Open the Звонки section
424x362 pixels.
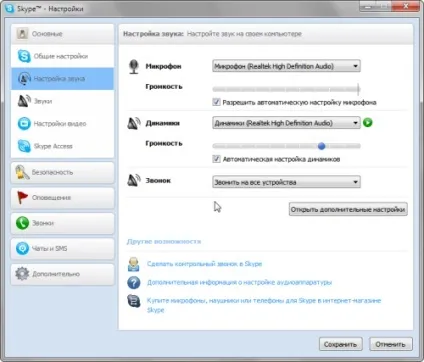point(62,223)
